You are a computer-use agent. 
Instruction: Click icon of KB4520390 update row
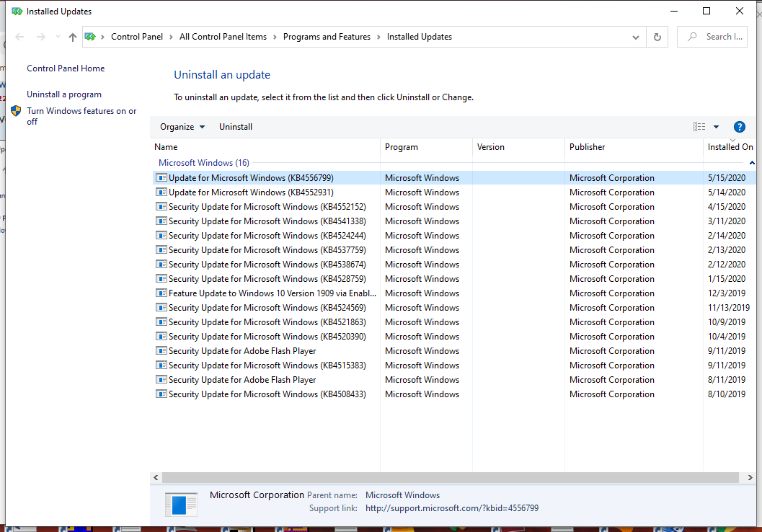(x=161, y=336)
